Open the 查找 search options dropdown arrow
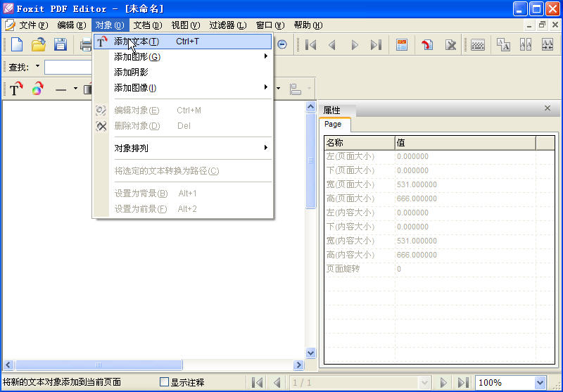The height and width of the screenshot is (392, 563). [37, 66]
